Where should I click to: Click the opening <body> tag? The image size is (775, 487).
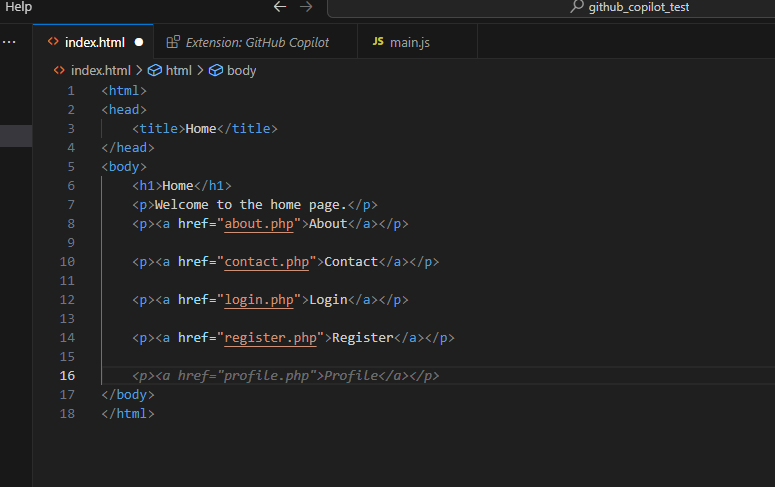[124, 167]
